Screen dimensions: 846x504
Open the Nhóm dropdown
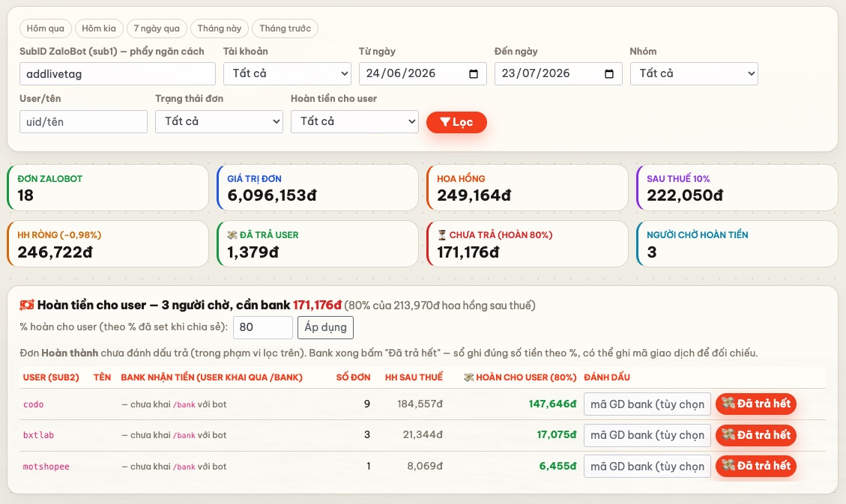694,74
